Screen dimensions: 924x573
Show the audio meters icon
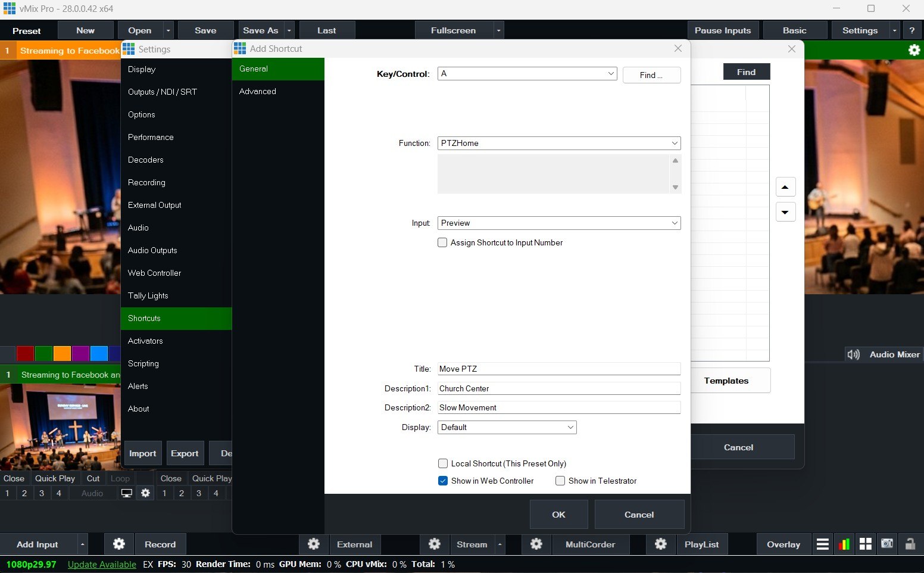pos(844,544)
